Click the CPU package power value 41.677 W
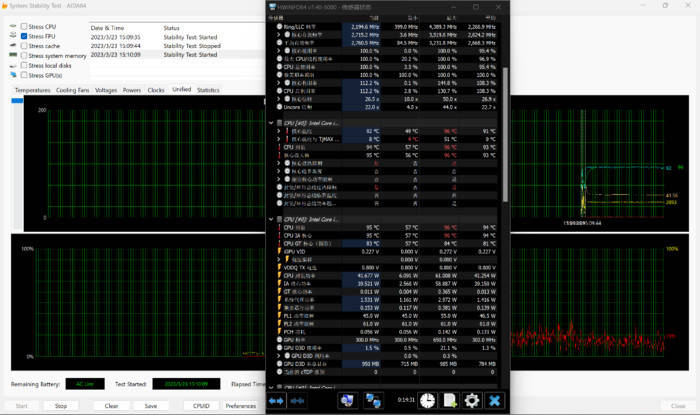 (369, 276)
